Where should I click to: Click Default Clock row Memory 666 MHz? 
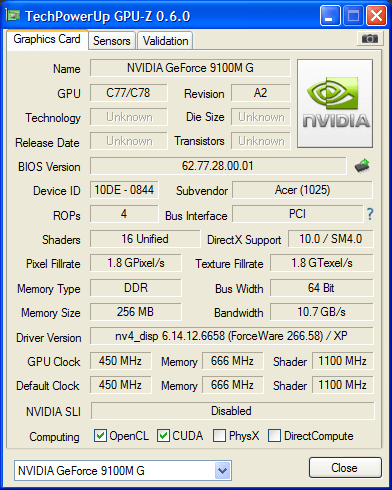pyautogui.click(x=232, y=385)
